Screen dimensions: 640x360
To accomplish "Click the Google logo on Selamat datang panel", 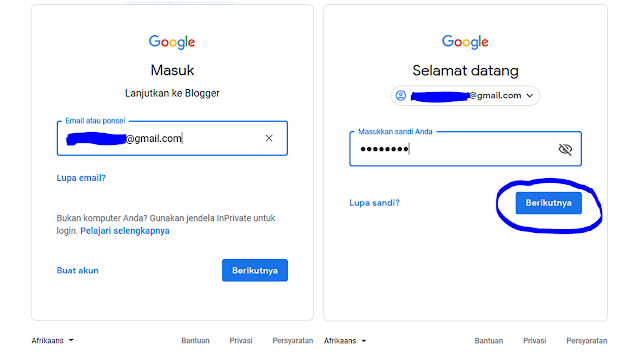I will coord(465,42).
